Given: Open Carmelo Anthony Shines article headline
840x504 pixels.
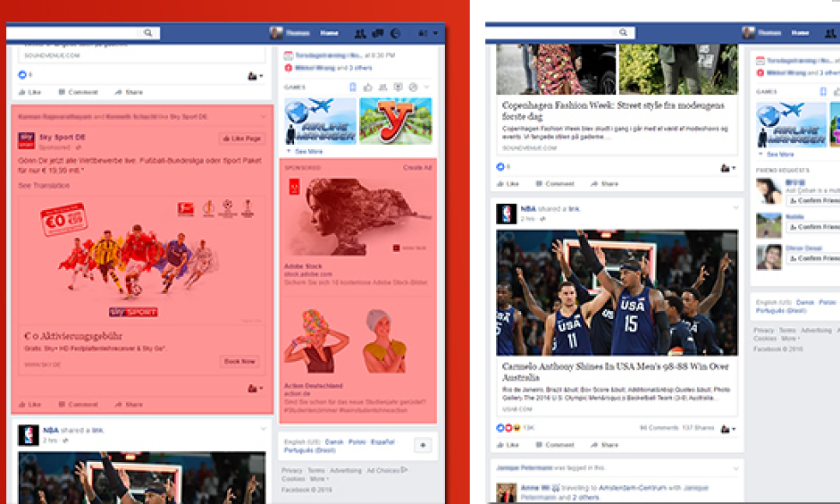Looking at the screenshot, I should point(615,372).
